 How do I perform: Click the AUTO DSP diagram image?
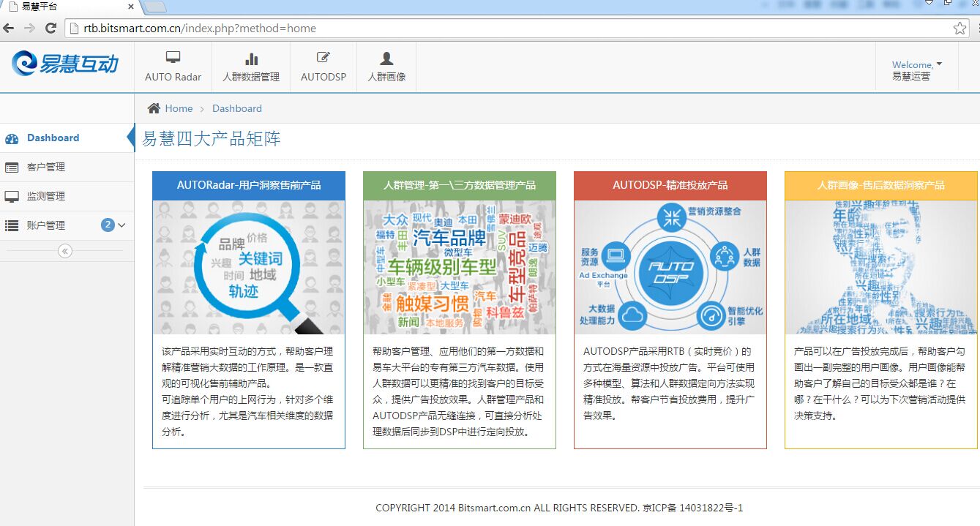670,267
